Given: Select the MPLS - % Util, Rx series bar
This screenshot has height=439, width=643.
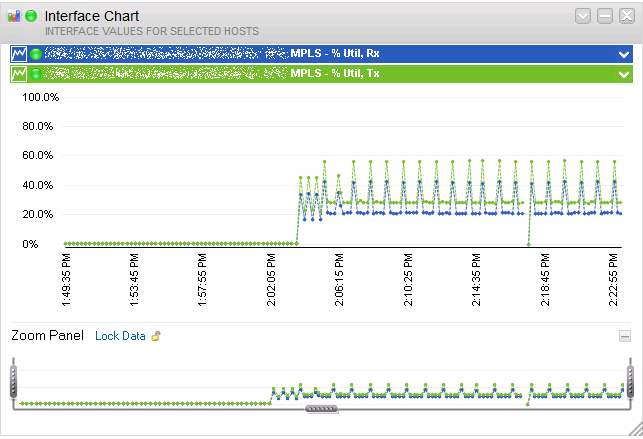Looking at the screenshot, I should click(322, 54).
